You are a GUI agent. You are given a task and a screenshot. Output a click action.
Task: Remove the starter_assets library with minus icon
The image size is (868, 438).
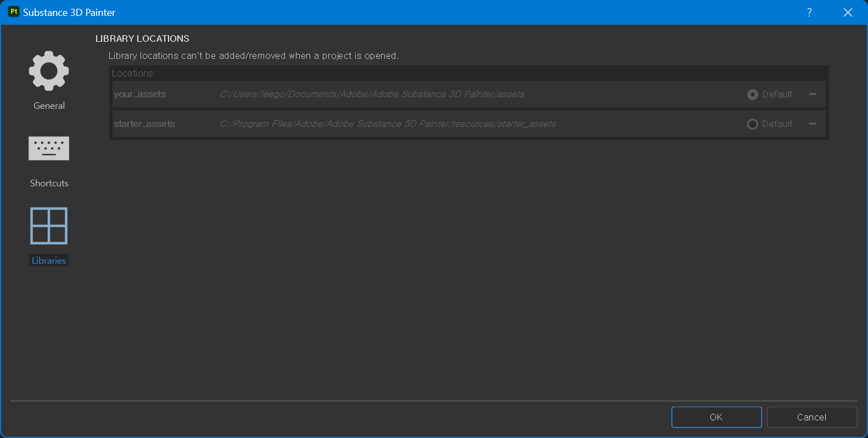click(x=813, y=124)
